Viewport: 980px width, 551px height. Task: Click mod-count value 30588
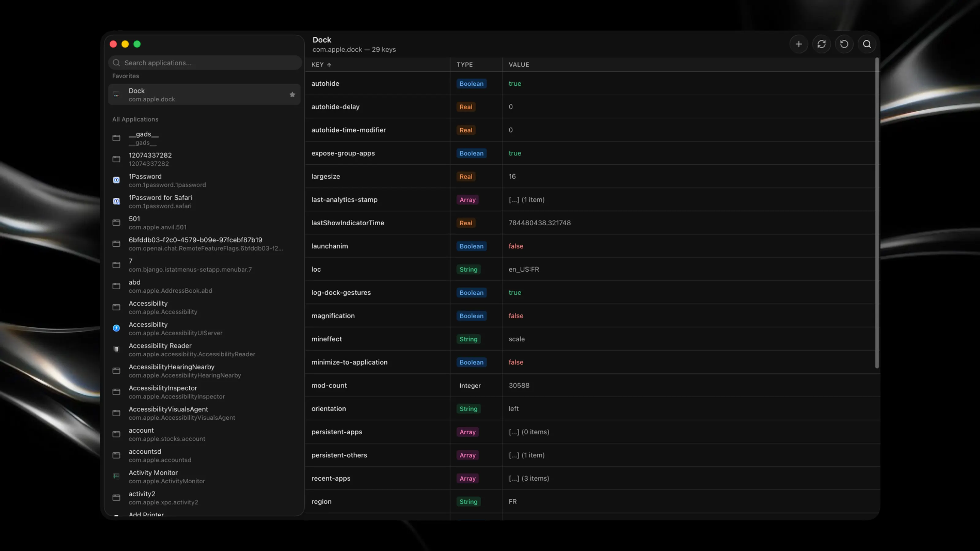(519, 385)
